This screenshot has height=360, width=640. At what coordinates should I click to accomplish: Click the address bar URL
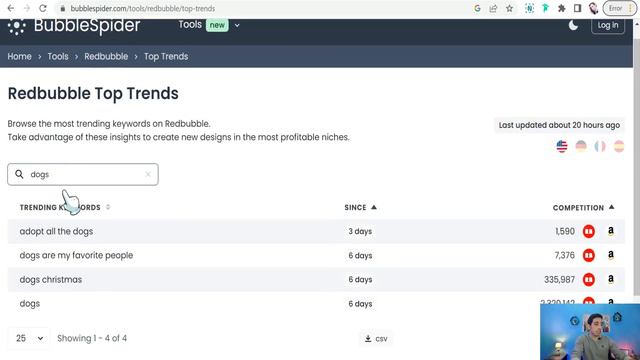coord(142,8)
